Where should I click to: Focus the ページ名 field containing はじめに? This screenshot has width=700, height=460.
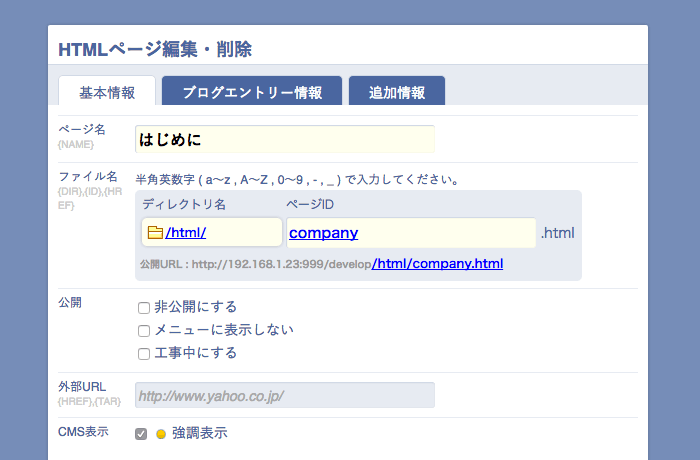[285, 139]
